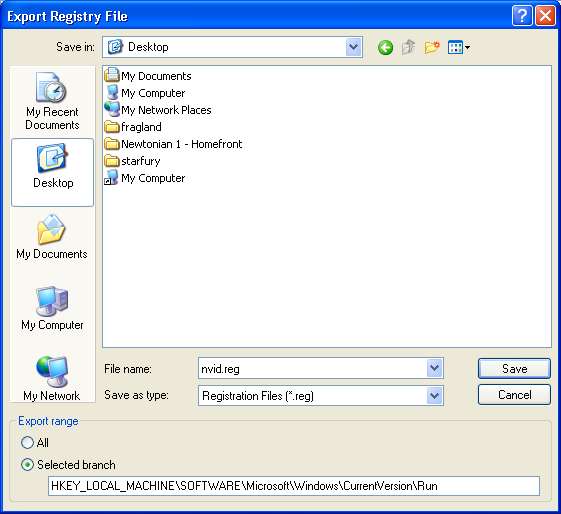Click the title bar Help question mark

point(522,16)
